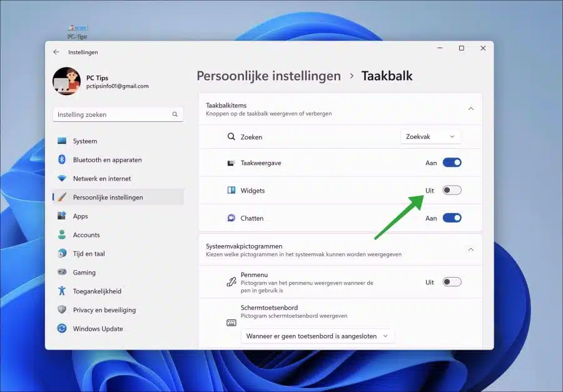563x392 pixels.
Task: Open Wanneer er geen toetsenbord dropdown
Action: [x=317, y=336]
